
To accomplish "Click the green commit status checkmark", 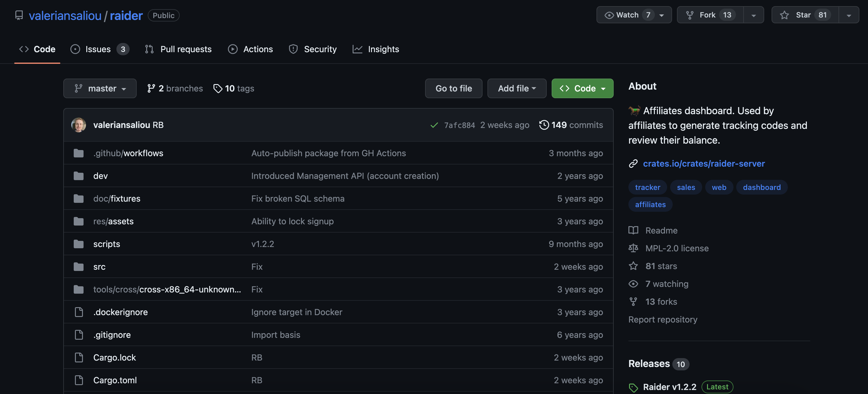I will (434, 125).
